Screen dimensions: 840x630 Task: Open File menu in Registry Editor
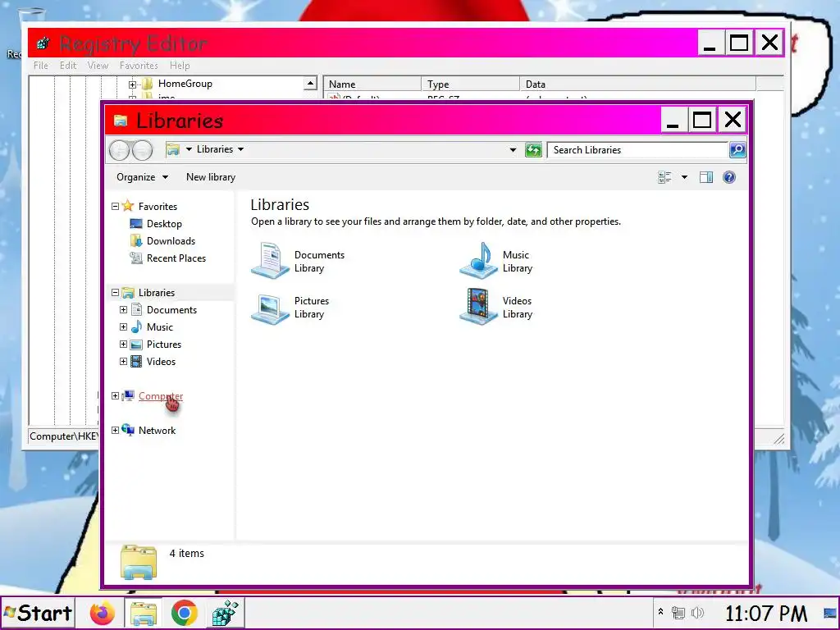point(41,66)
